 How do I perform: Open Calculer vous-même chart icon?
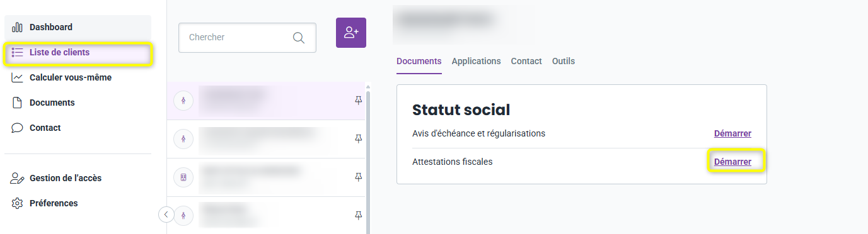[x=18, y=77]
